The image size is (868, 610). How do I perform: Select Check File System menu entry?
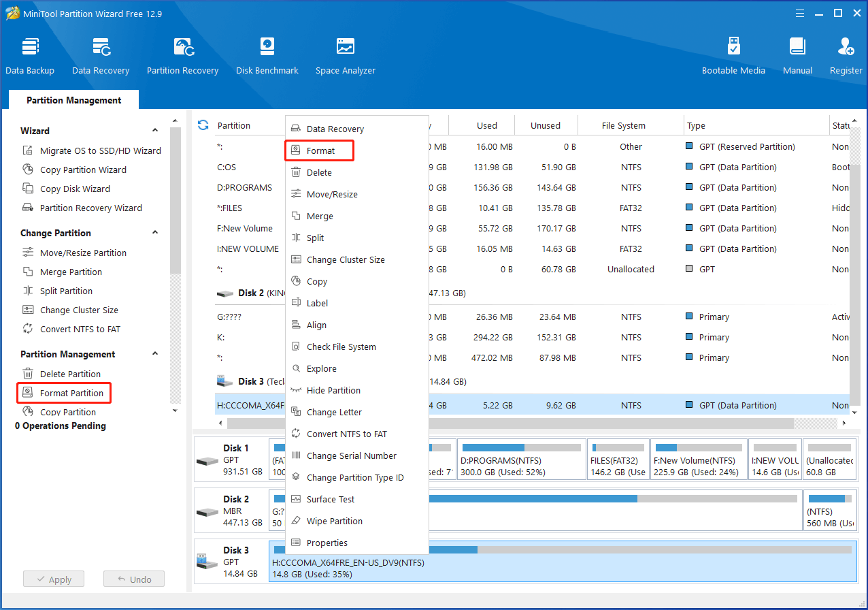coord(356,347)
